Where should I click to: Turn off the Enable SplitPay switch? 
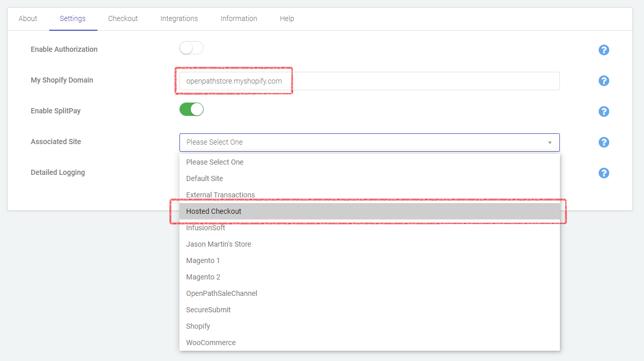(x=191, y=109)
